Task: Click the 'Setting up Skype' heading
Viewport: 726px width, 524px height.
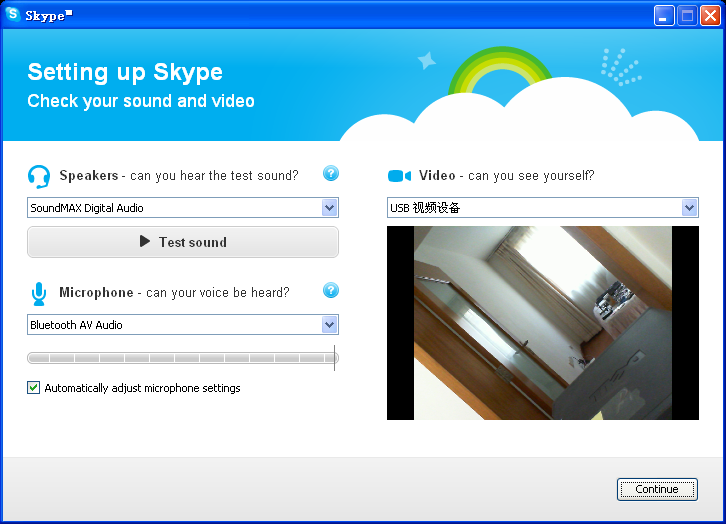Action: 125,72
